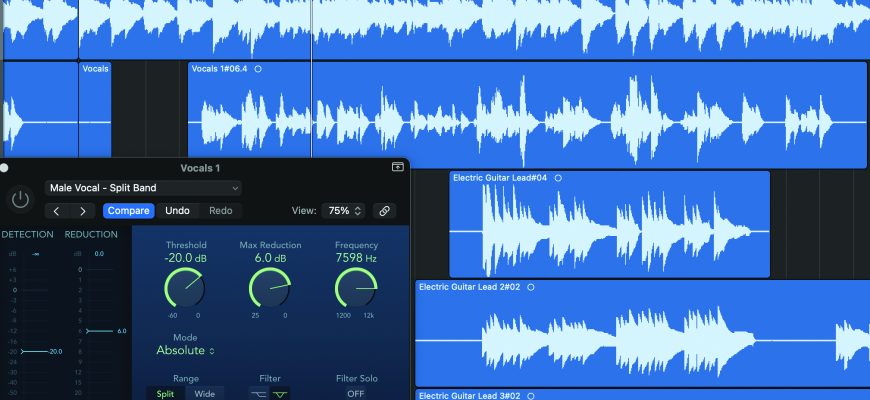This screenshot has height=400, width=870.
Task: Select the Wide range option
Action: click(204, 394)
